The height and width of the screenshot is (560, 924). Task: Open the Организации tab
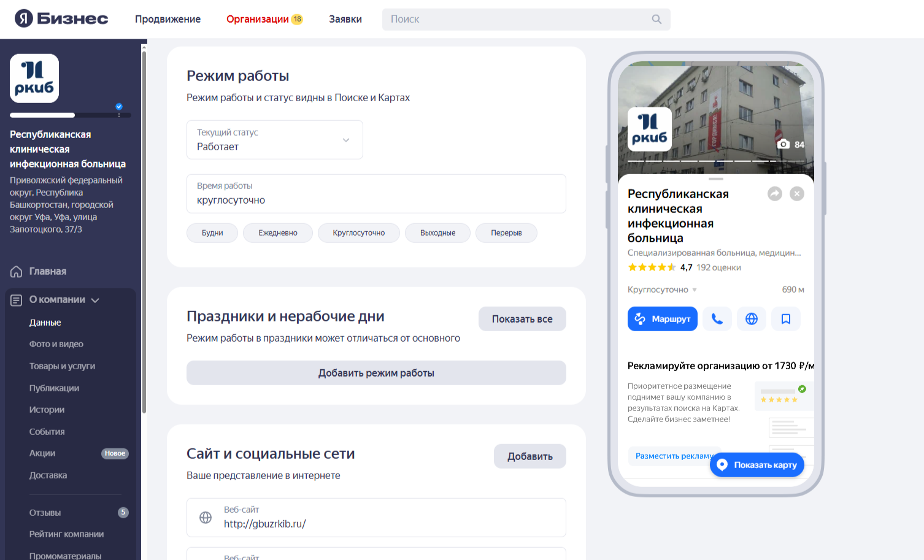pyautogui.click(x=258, y=19)
